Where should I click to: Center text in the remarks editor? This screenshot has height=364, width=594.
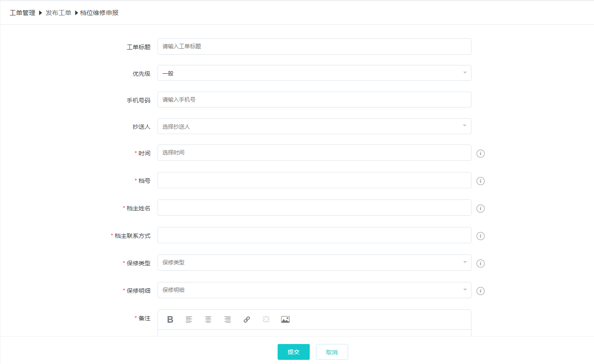[208, 319]
